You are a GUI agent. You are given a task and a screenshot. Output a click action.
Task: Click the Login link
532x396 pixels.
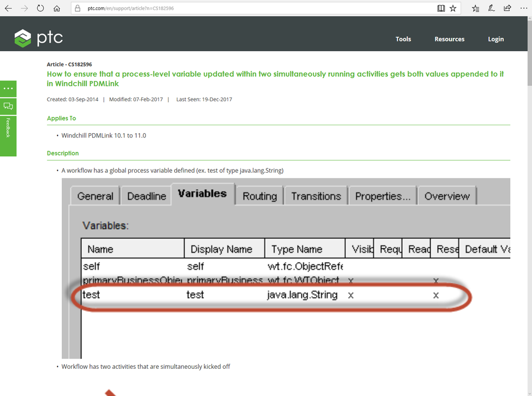(496, 39)
